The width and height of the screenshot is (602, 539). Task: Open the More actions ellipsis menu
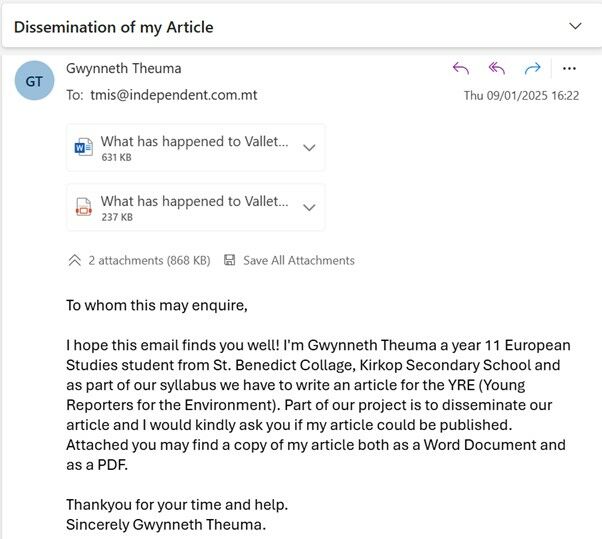tap(569, 68)
